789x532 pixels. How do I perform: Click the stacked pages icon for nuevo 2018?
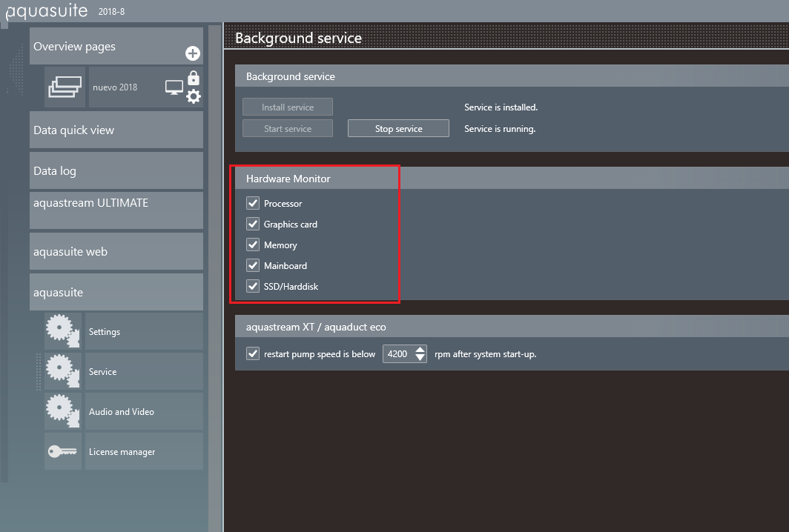tap(66, 87)
